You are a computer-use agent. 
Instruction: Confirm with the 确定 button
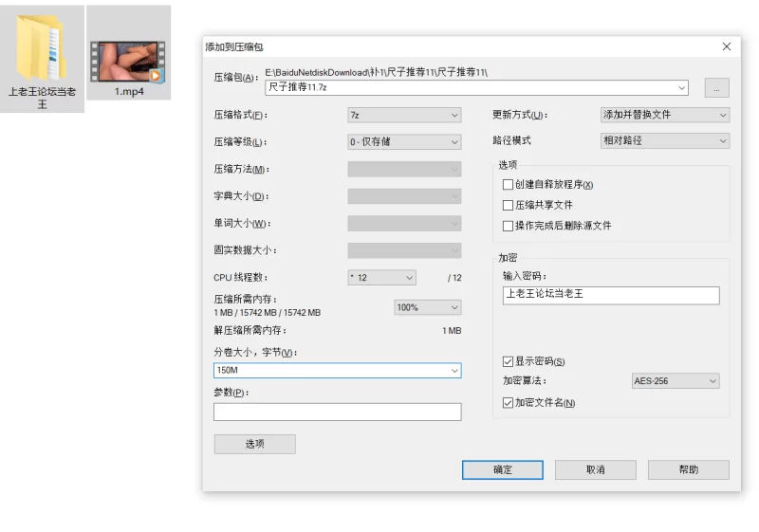point(503,469)
